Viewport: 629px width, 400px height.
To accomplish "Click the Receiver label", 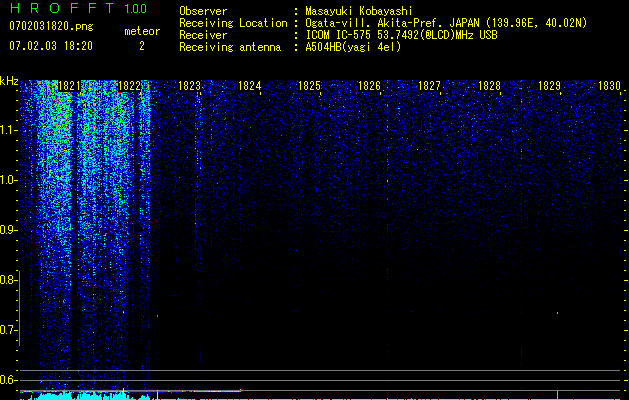I will tap(203, 35).
